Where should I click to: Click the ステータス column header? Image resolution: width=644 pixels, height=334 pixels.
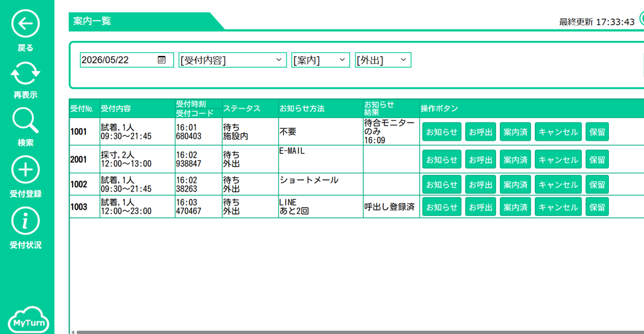[x=250, y=109]
